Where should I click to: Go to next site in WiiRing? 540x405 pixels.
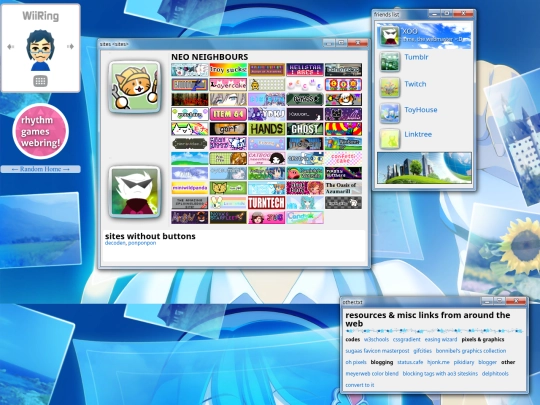tap(70, 46)
